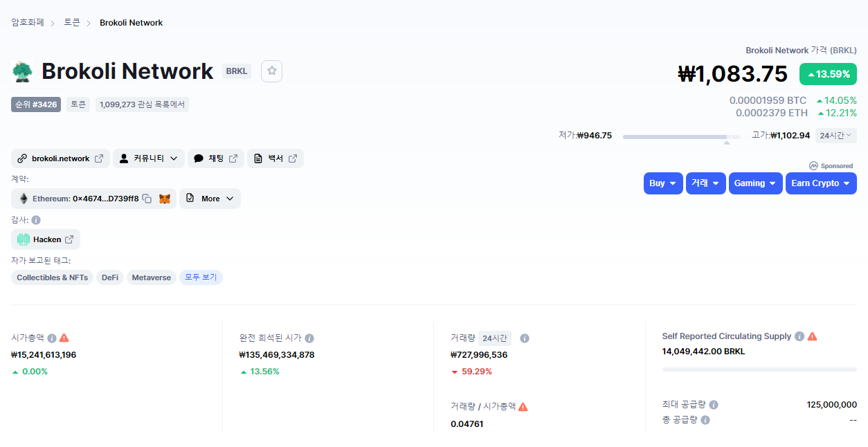Open the More contracts dropdown
The height and width of the screenshot is (447, 868).
(x=210, y=199)
